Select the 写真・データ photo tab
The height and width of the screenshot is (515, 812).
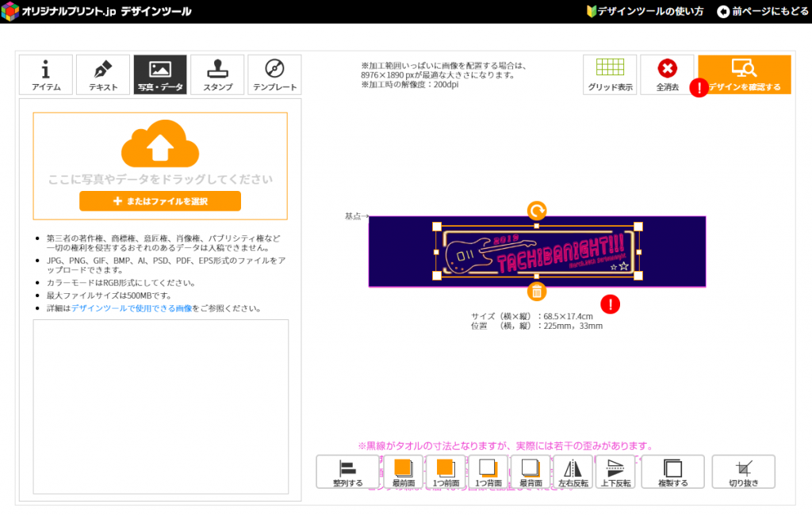[160, 74]
